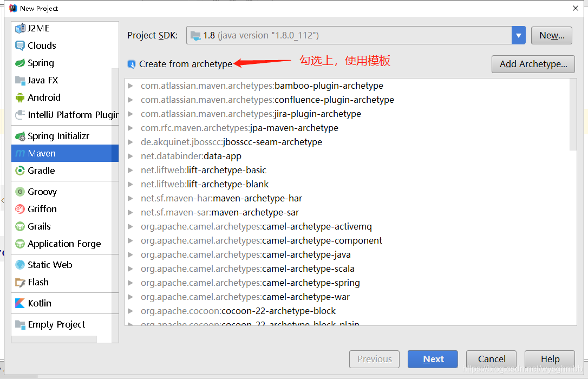This screenshot has width=588, height=379.
Task: Click the Application Forge icon
Action: coord(20,244)
